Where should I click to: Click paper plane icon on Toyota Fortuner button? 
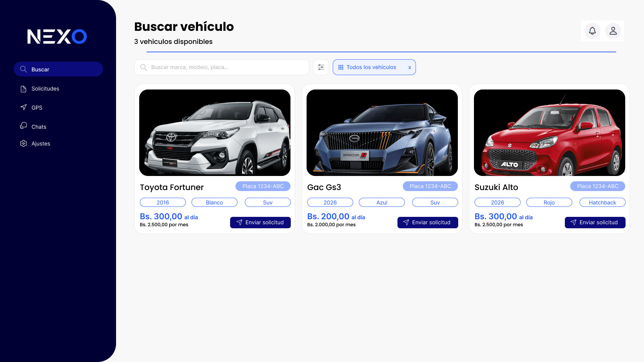click(239, 223)
